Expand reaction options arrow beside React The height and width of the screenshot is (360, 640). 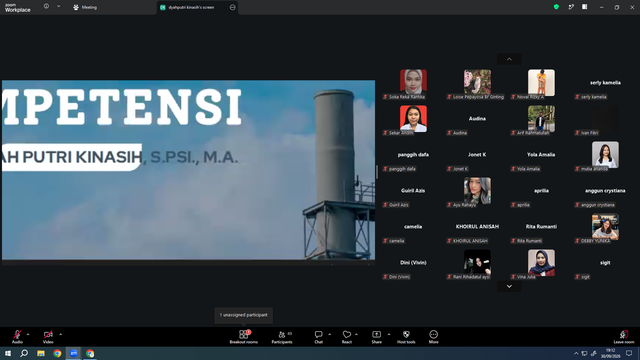[356, 334]
